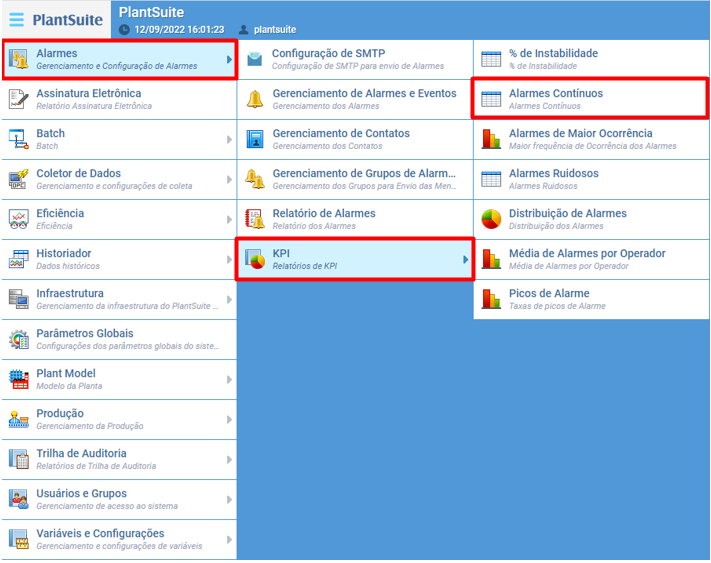
Task: Select Assinatura Eletrônica menu entry
Action: tap(119, 99)
